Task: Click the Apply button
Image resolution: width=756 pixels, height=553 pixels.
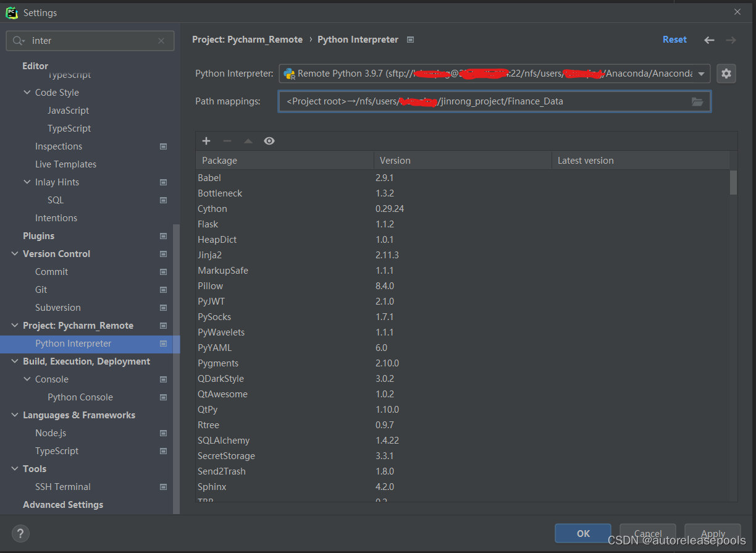Action: [x=713, y=533]
